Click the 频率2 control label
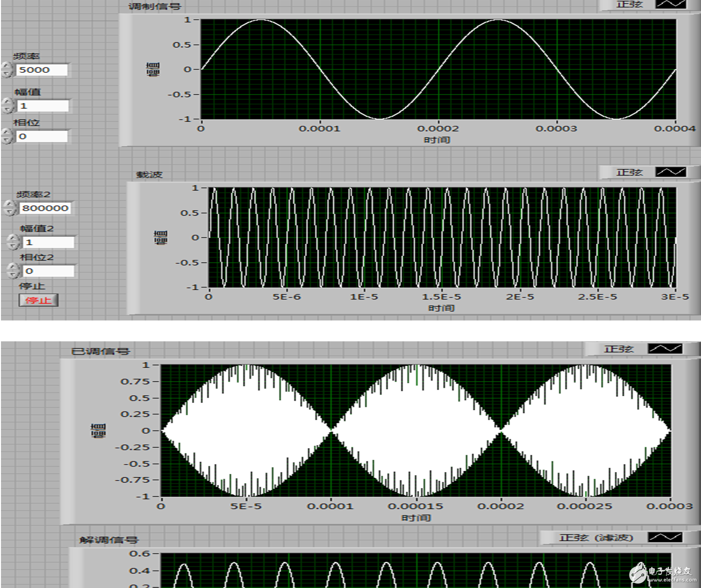Image resolution: width=701 pixels, height=588 pixels. tap(33, 194)
